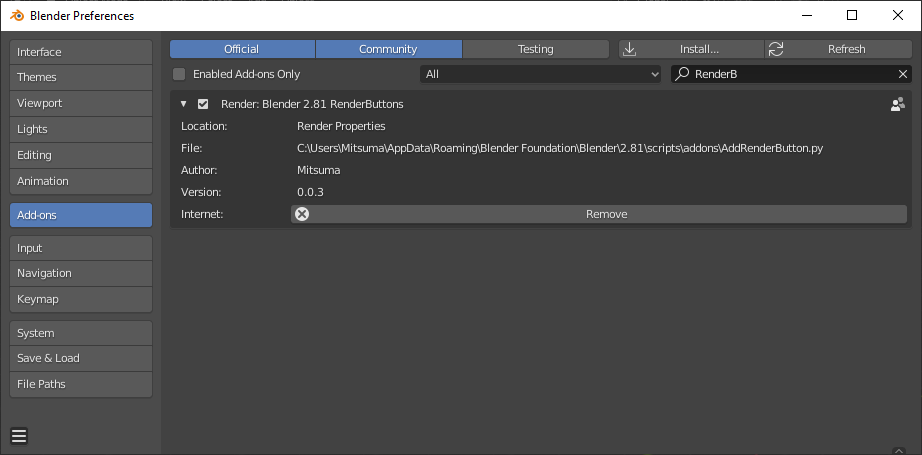Toggle the Testing add-ons filter
This screenshot has height=455, width=922.
536,49
